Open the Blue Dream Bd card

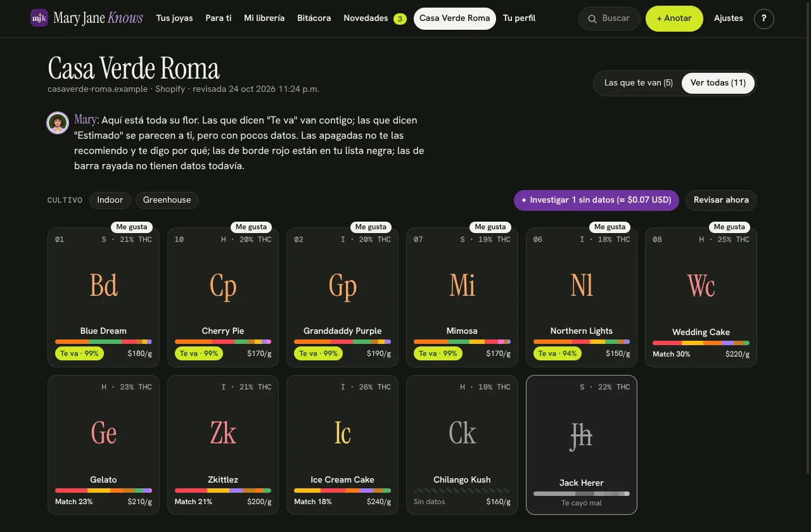[x=103, y=298]
